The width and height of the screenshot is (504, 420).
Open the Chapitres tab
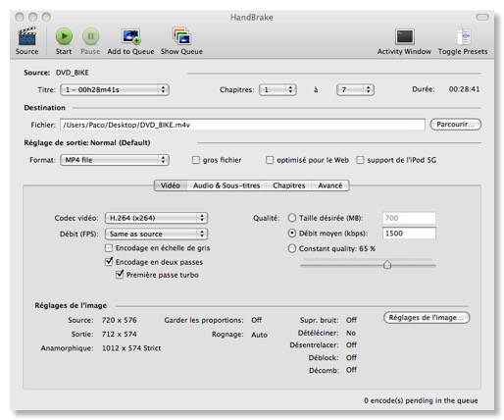[x=289, y=185]
